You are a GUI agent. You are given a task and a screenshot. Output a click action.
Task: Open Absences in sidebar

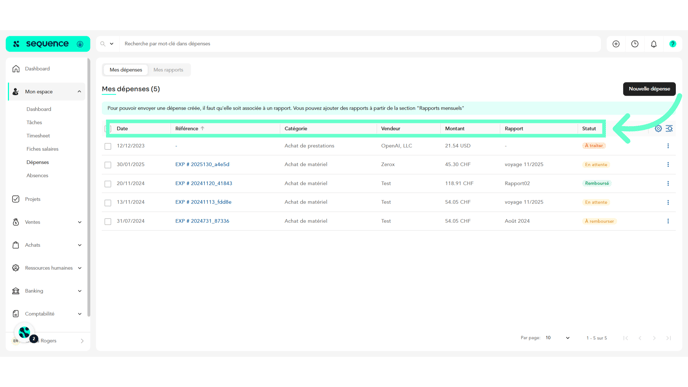tap(37, 176)
